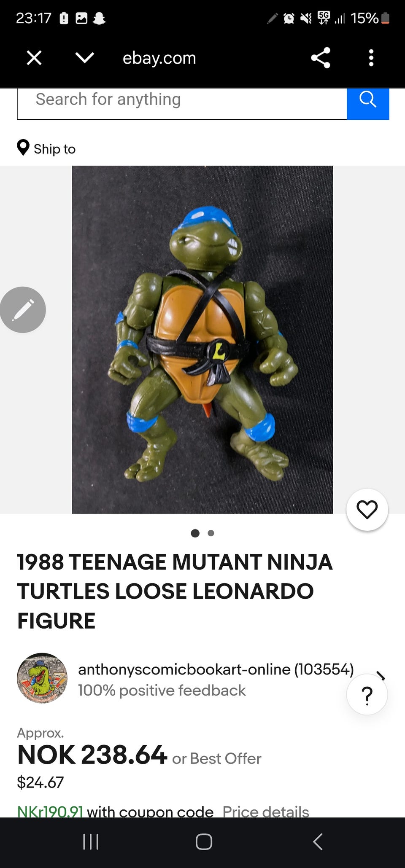
Task: Open the share icon in browser bar
Action: coord(321,58)
